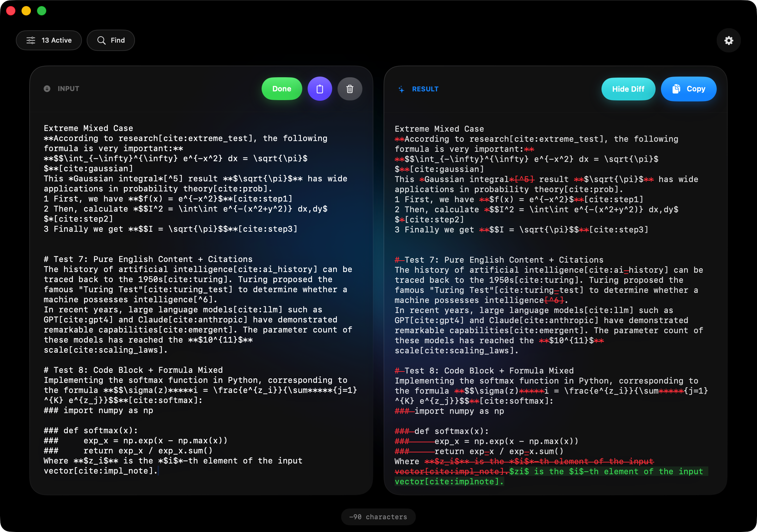
Task: Select the copy-document icon inside Copy button
Action: point(676,89)
